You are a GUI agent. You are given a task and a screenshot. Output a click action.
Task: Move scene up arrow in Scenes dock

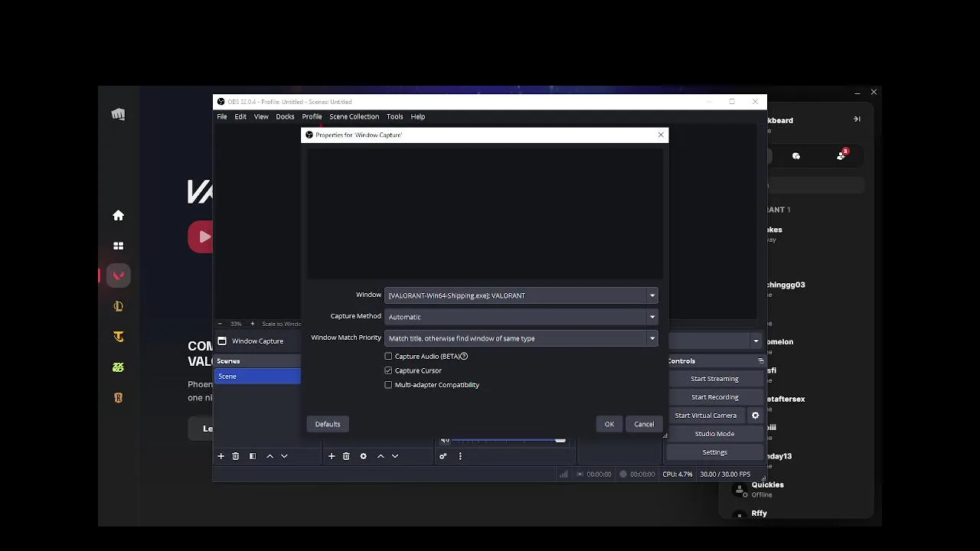tap(269, 456)
